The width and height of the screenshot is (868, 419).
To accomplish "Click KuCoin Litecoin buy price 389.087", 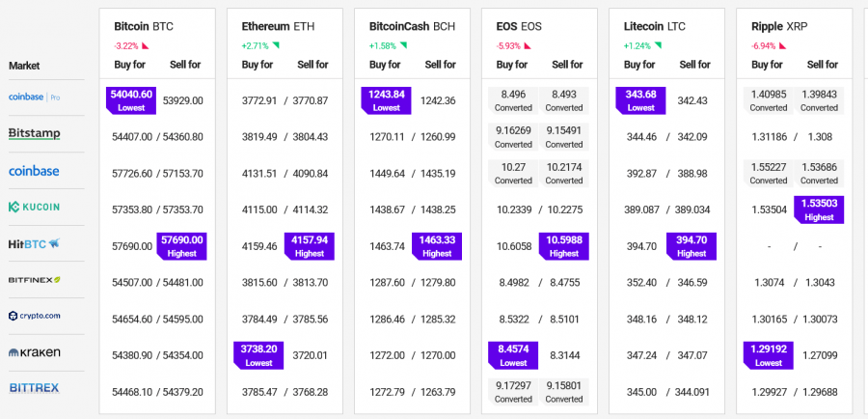I will pos(641,210).
